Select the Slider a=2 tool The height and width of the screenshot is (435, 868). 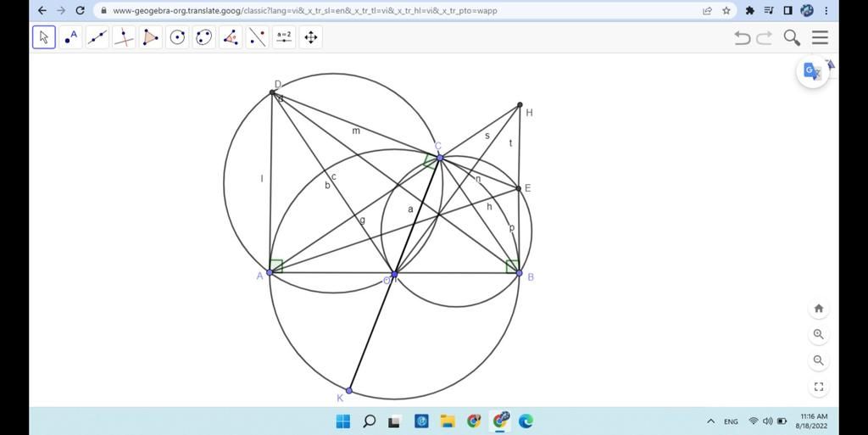pyautogui.click(x=284, y=37)
